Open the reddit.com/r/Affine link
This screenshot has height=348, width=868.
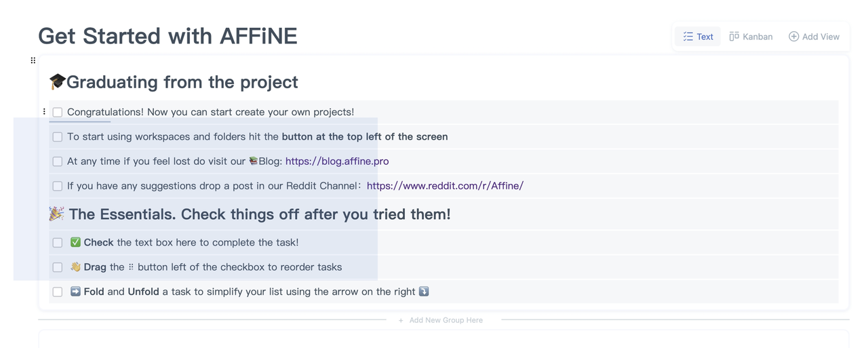(x=445, y=186)
